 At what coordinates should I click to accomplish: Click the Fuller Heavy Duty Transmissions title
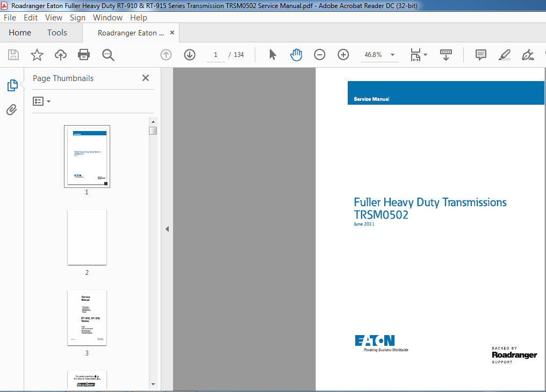430,202
